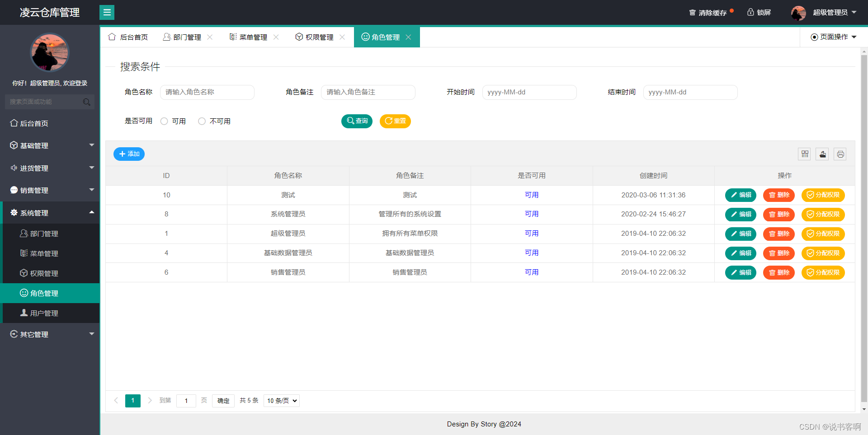Click the export table icon

[x=822, y=154]
